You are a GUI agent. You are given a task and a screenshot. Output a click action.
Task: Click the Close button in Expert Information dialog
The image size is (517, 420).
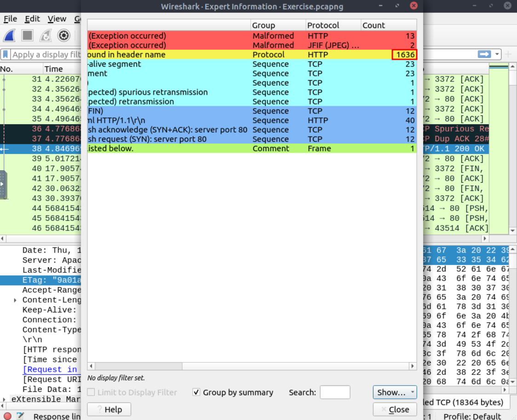coord(395,409)
